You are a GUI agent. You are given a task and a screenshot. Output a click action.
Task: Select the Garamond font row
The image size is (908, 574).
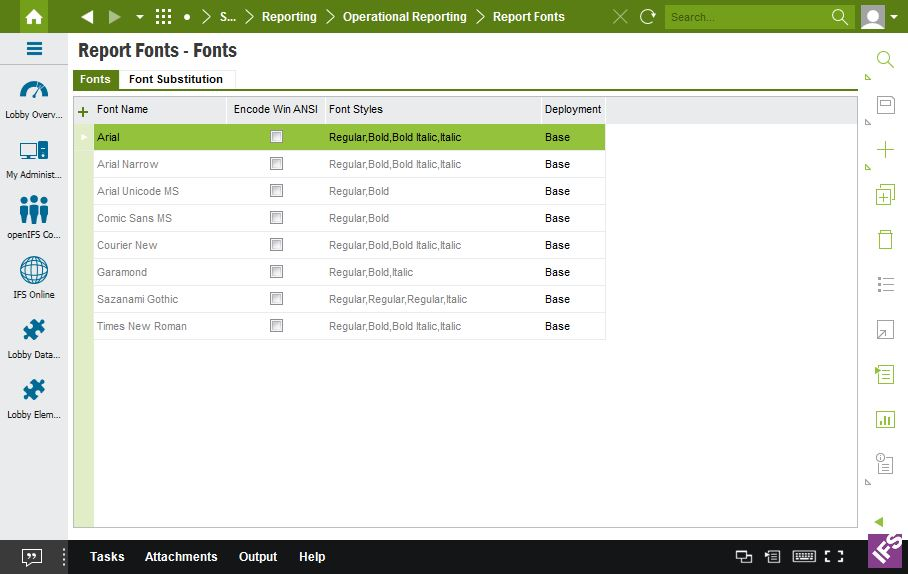[x=349, y=272]
